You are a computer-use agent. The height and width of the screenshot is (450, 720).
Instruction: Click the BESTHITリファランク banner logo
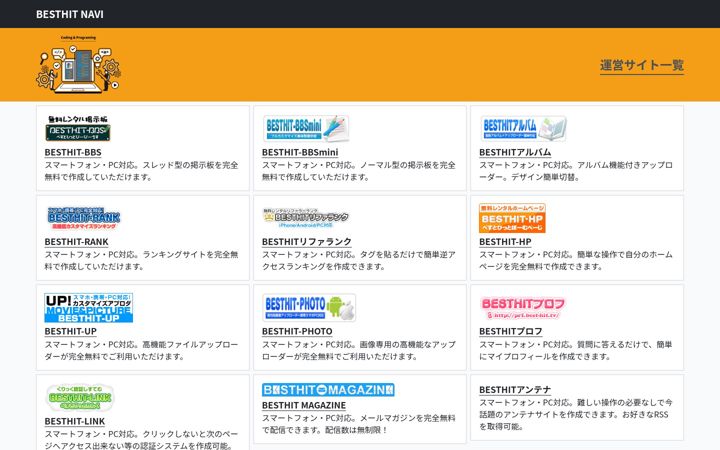(x=306, y=218)
